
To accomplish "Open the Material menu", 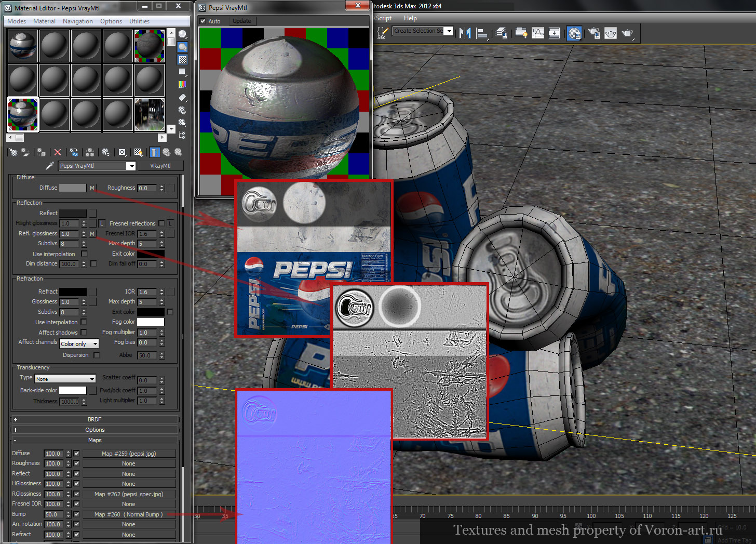I will tap(44, 21).
